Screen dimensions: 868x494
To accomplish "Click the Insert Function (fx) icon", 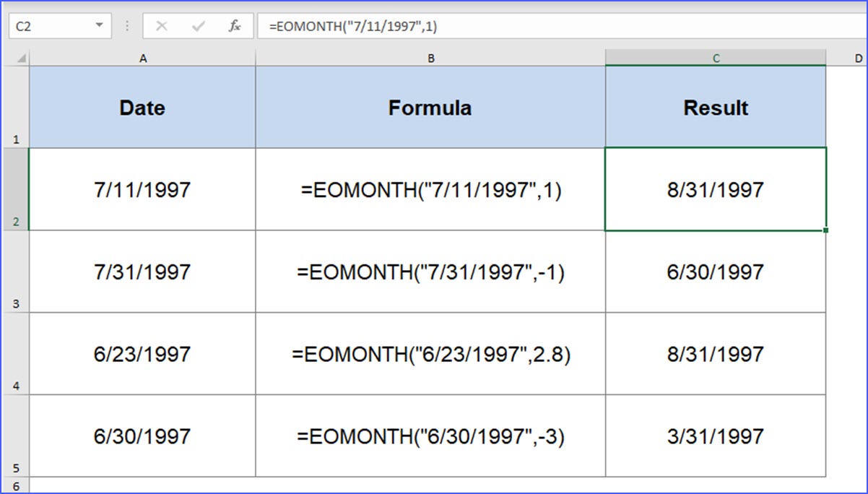I will point(235,26).
